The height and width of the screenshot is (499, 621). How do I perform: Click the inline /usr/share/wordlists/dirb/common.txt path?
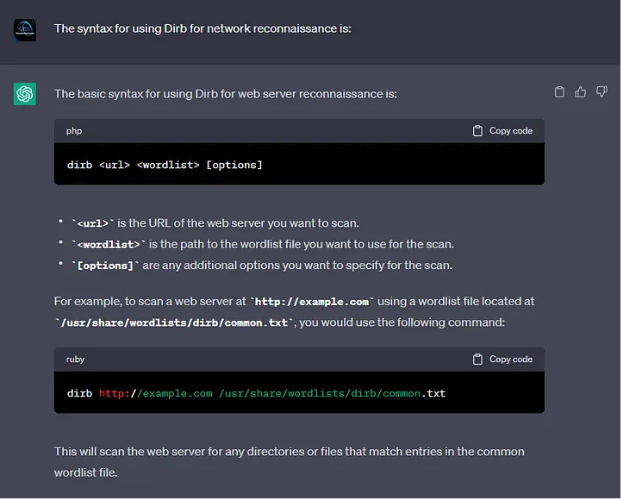coord(175,321)
